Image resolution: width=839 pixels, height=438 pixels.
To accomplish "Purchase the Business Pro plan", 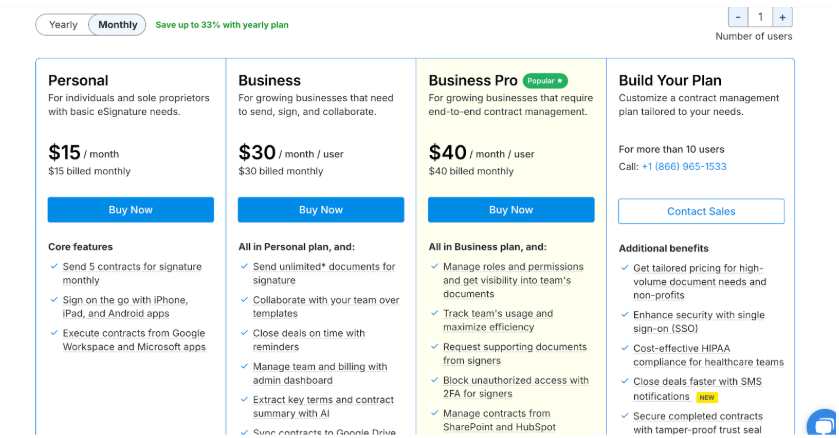I will coord(511,210).
